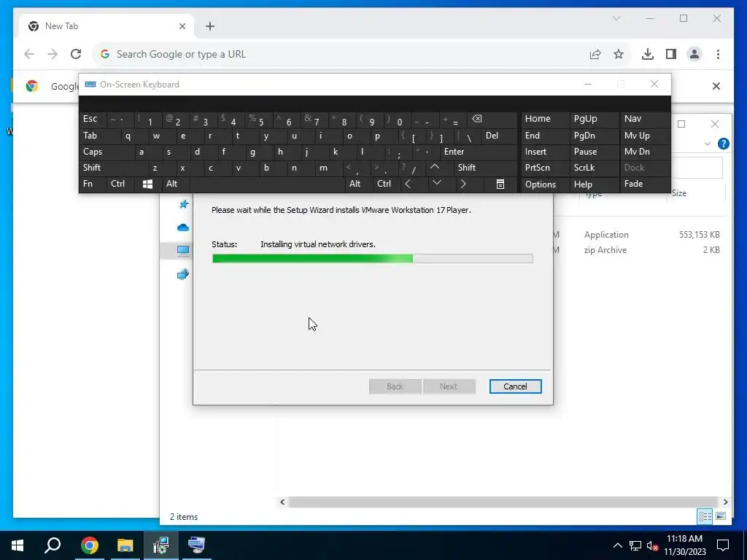Viewport: 747px width, 560px height.
Task: Click the Tab key on On-Screen Keyboard
Action: pyautogui.click(x=99, y=136)
